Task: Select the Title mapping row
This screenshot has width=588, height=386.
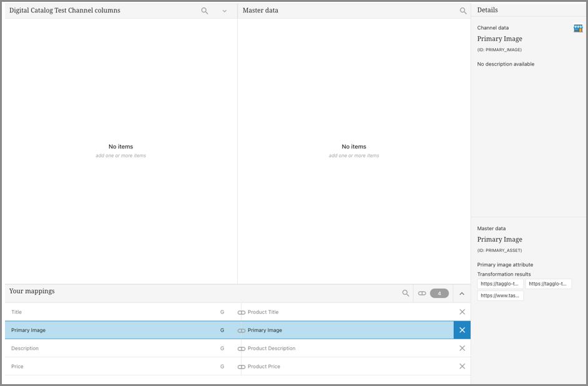Action: (x=112, y=312)
